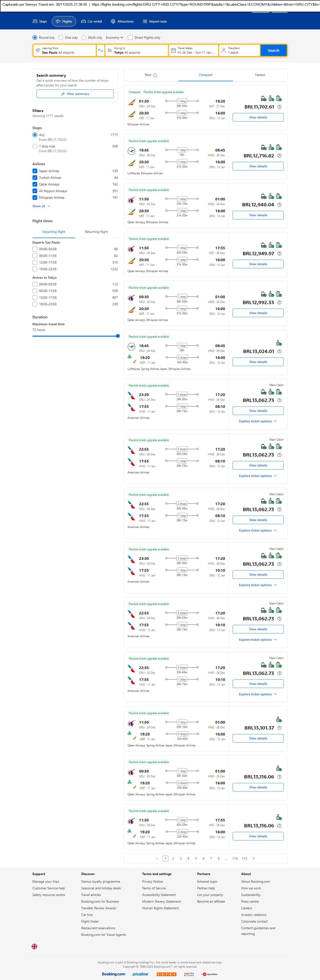Click the help icon next to BRL11,702.61
Image resolution: width=320 pixels, height=980 pixels.
279,107
